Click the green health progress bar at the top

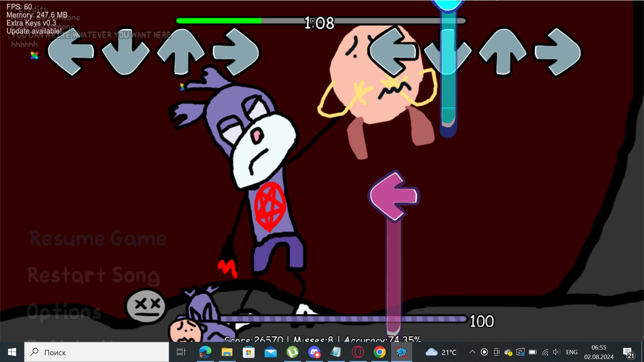218,20
